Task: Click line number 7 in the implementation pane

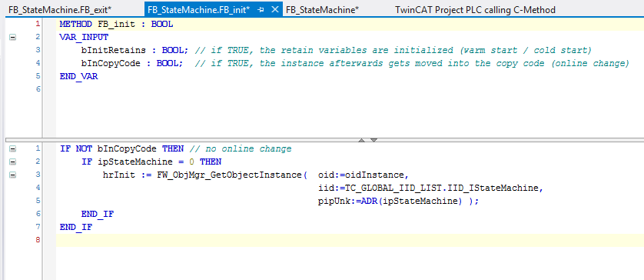Action: (x=38, y=227)
